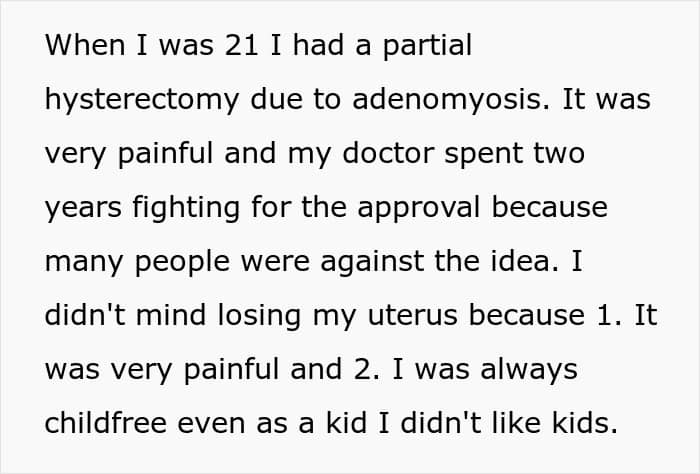Click the word "many" starting the fifth line
This screenshot has height=474, width=700.
(84, 261)
